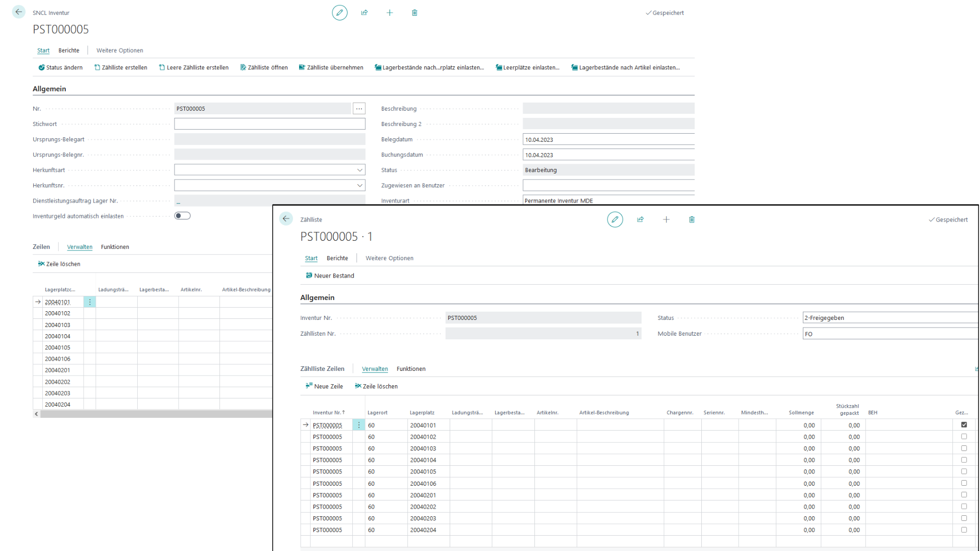
Task: Click Zählliste übernehmen action
Action: [331, 67]
